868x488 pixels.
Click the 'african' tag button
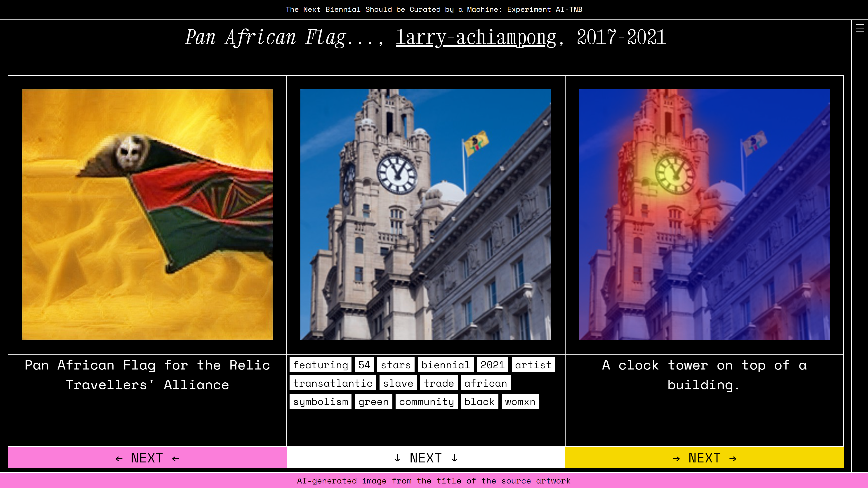click(486, 383)
